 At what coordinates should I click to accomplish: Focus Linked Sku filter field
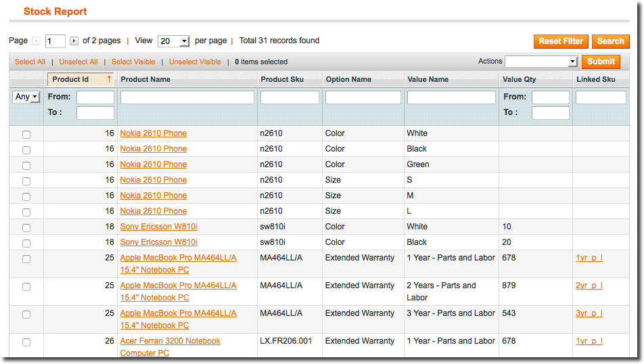click(601, 97)
